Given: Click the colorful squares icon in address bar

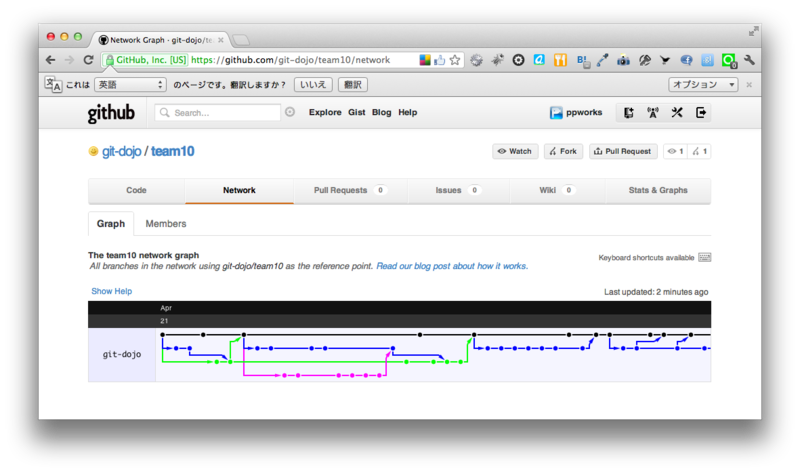Looking at the screenshot, I should click(x=424, y=60).
